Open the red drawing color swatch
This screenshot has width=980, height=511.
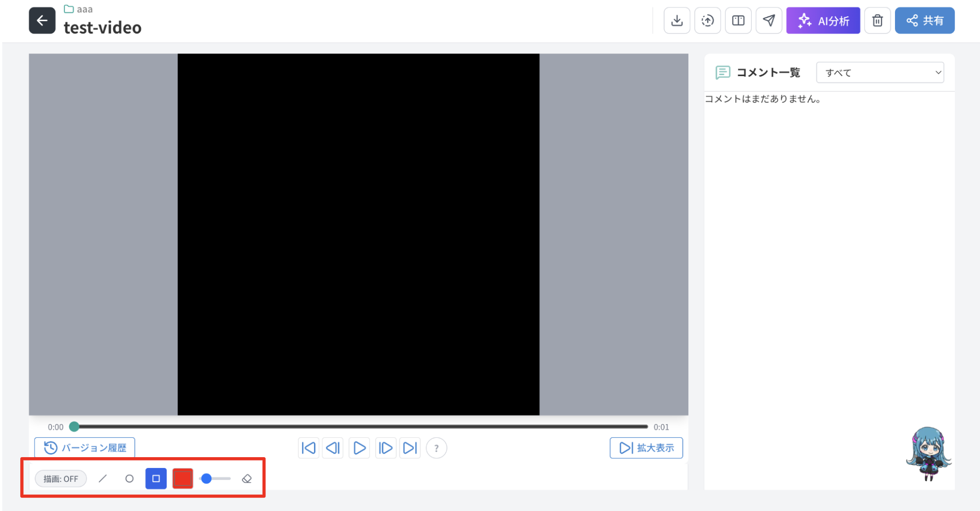pyautogui.click(x=182, y=479)
